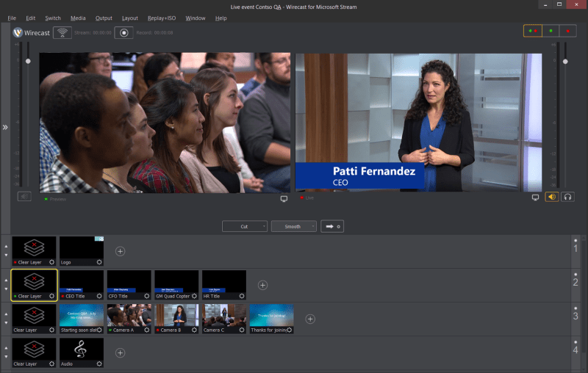Open the Window menu
Screen dimensions: 588x373
click(196, 18)
